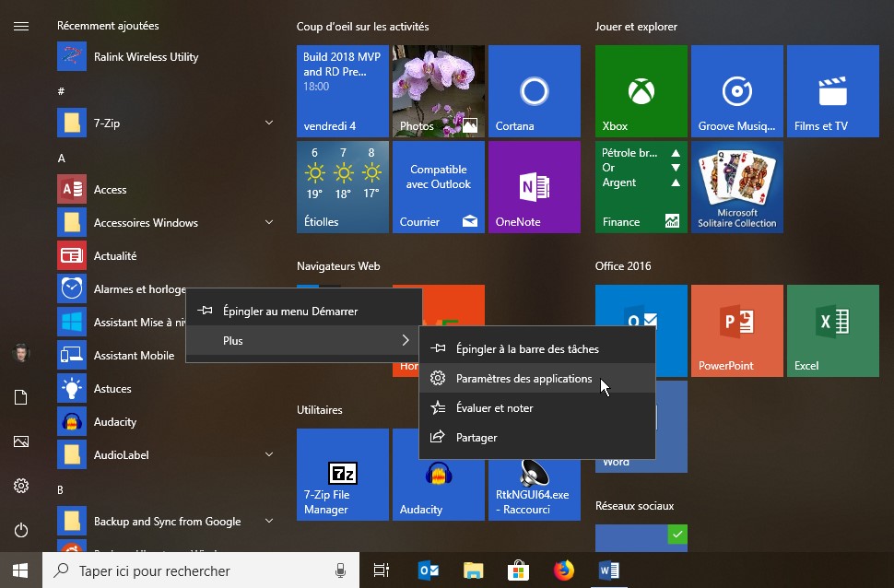Launch Excel from Office 2016 group
The image size is (894, 588).
pos(832,331)
